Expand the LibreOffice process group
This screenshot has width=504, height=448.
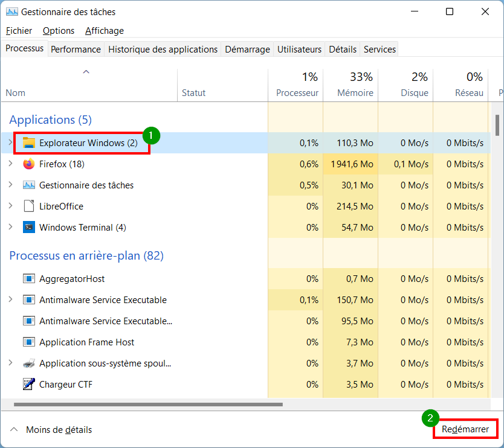coord(10,206)
